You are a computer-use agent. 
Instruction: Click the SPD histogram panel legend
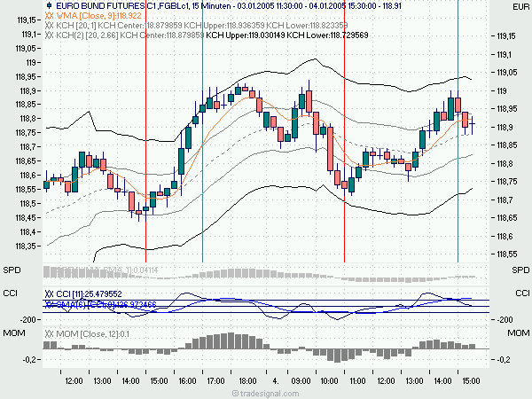point(106,270)
